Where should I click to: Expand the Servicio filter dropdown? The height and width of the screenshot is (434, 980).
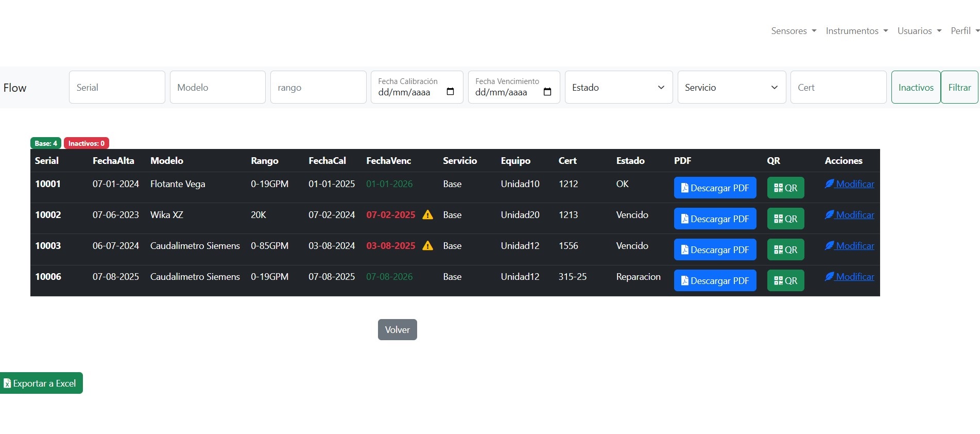731,87
